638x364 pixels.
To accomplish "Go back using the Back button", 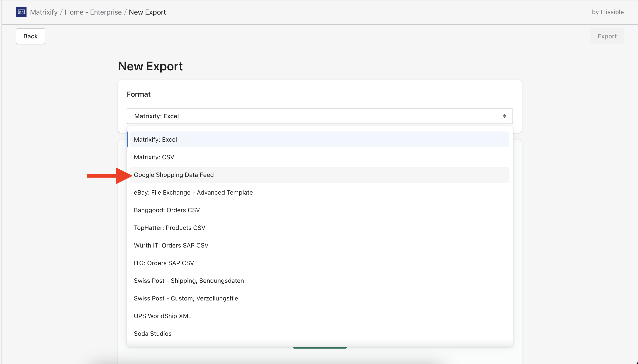I will [30, 36].
